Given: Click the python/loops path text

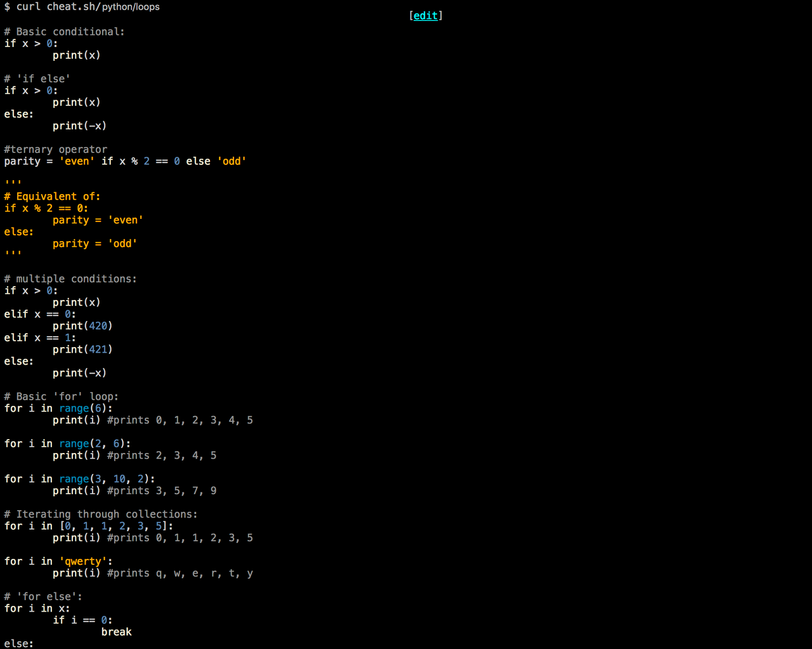Looking at the screenshot, I should tap(131, 7).
